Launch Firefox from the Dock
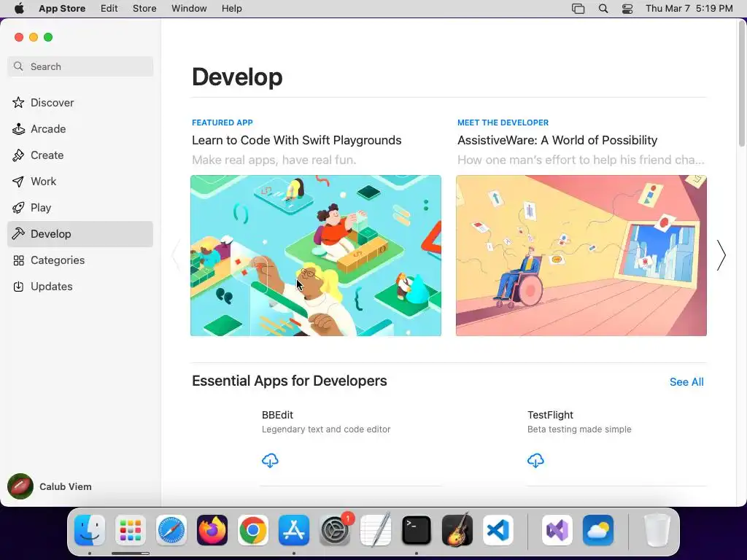 (x=212, y=530)
